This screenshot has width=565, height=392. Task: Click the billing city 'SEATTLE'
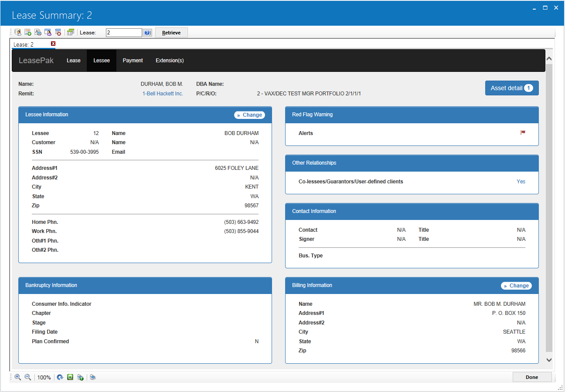[514, 332]
